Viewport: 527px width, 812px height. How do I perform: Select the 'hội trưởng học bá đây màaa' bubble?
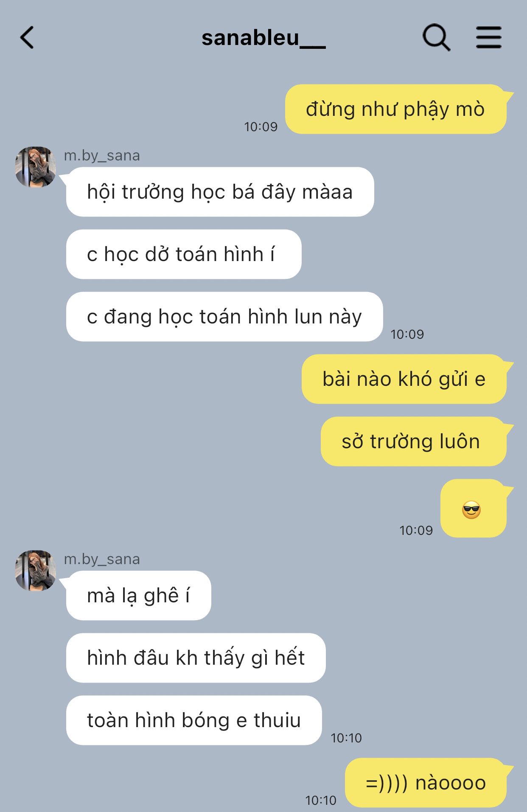pos(220,192)
